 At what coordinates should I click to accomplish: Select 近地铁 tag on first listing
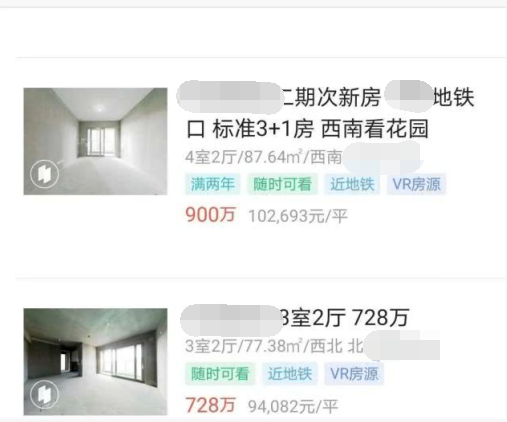pos(352,184)
